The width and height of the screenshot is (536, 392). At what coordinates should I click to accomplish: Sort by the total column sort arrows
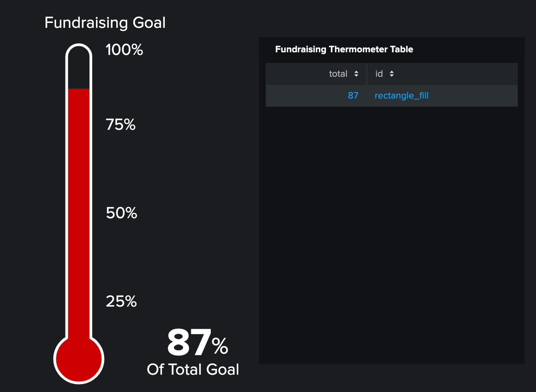356,74
